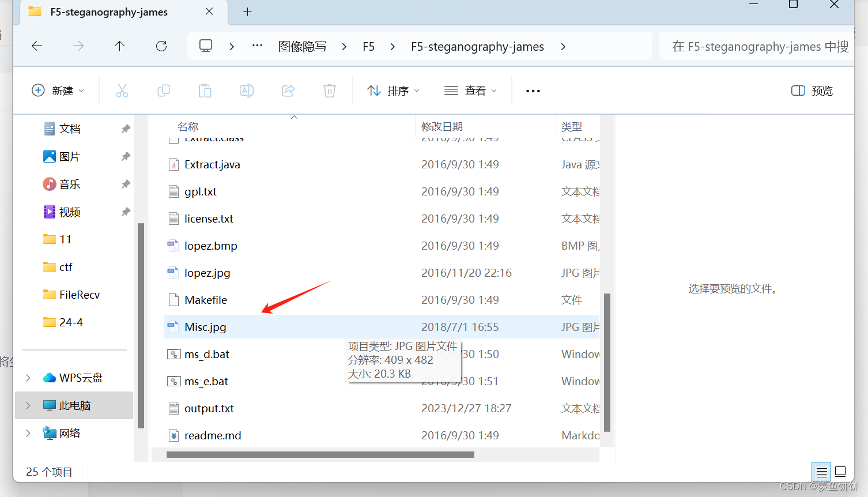Open the 预览 preview pane toggle

812,91
